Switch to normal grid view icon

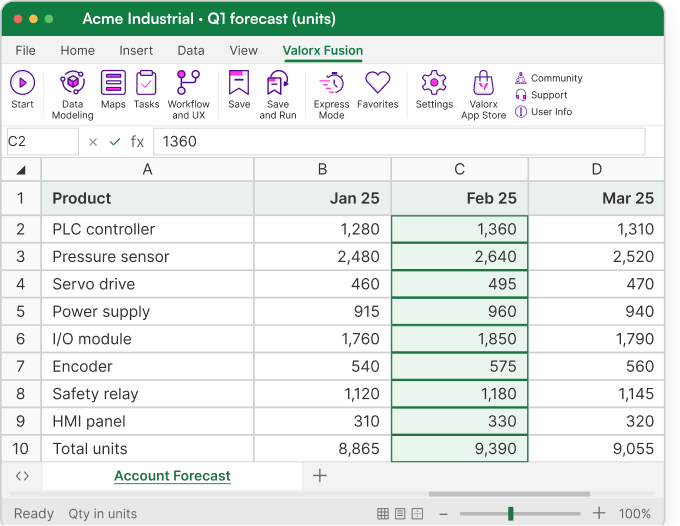[383, 514]
